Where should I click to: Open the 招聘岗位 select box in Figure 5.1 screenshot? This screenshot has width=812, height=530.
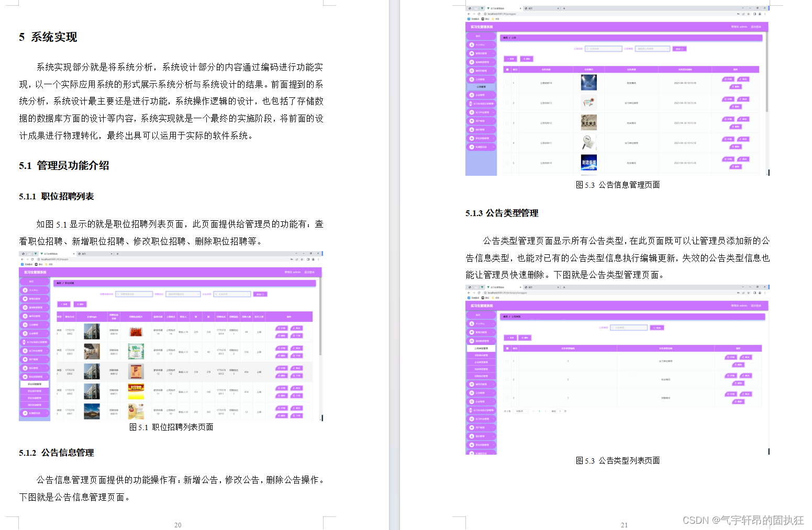(x=183, y=294)
